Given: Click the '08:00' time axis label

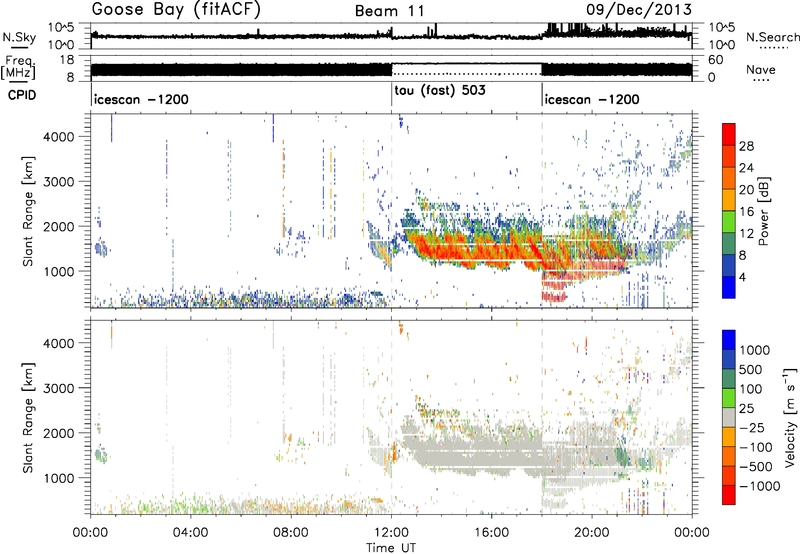Looking at the screenshot, I should point(291,533).
